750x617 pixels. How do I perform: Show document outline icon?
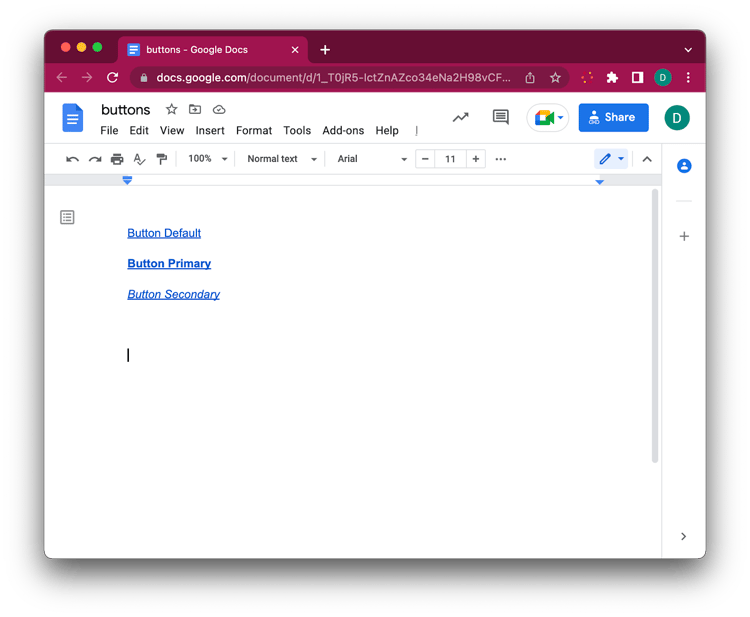click(x=67, y=217)
